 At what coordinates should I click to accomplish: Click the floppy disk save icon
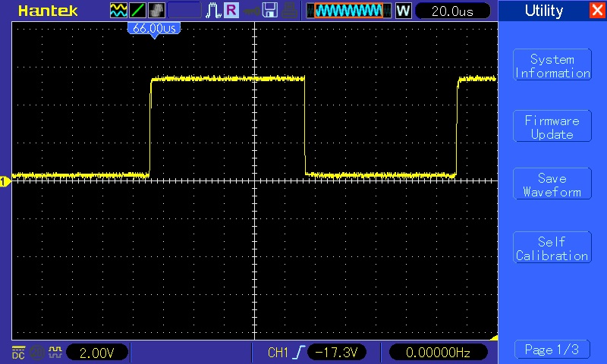click(x=270, y=11)
